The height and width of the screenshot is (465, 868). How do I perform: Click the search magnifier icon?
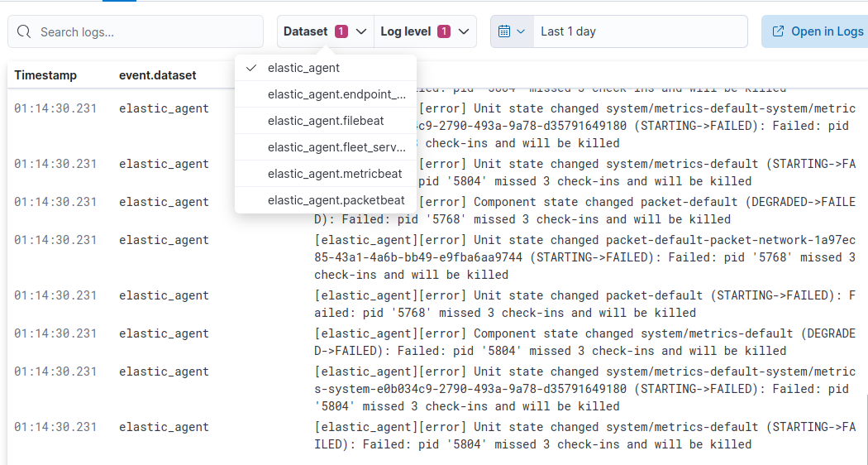(x=25, y=32)
